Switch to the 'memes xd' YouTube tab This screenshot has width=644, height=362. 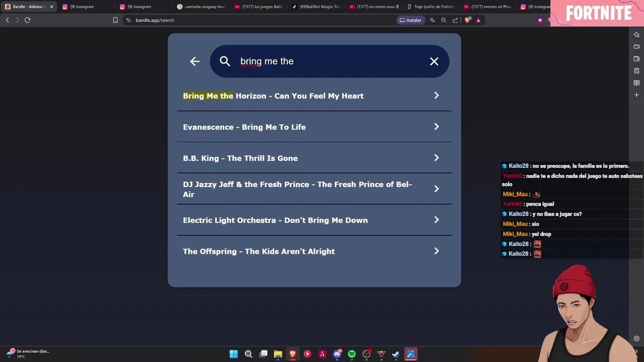click(x=488, y=7)
